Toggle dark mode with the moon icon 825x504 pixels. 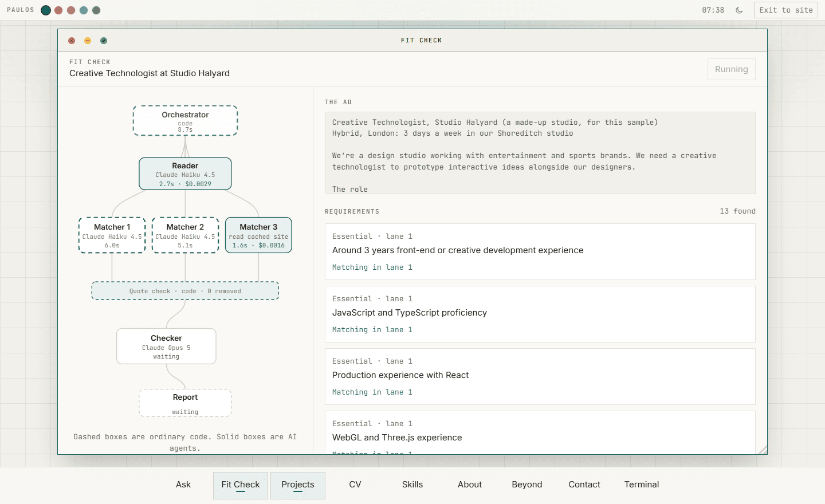[739, 10]
